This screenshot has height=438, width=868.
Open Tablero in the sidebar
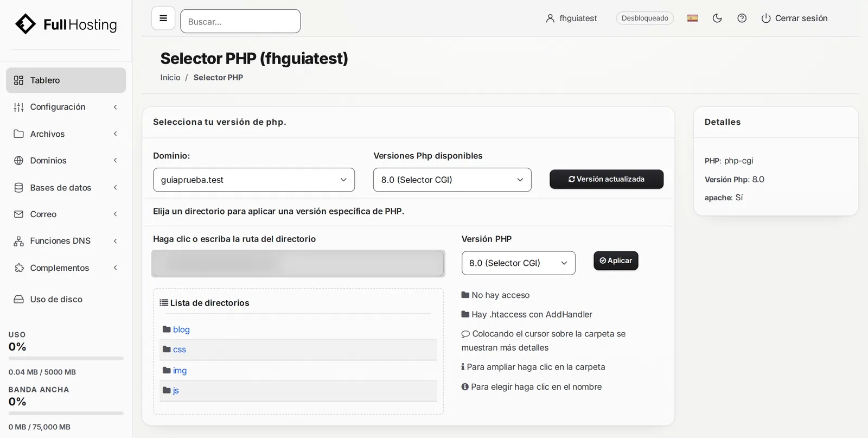pos(66,80)
